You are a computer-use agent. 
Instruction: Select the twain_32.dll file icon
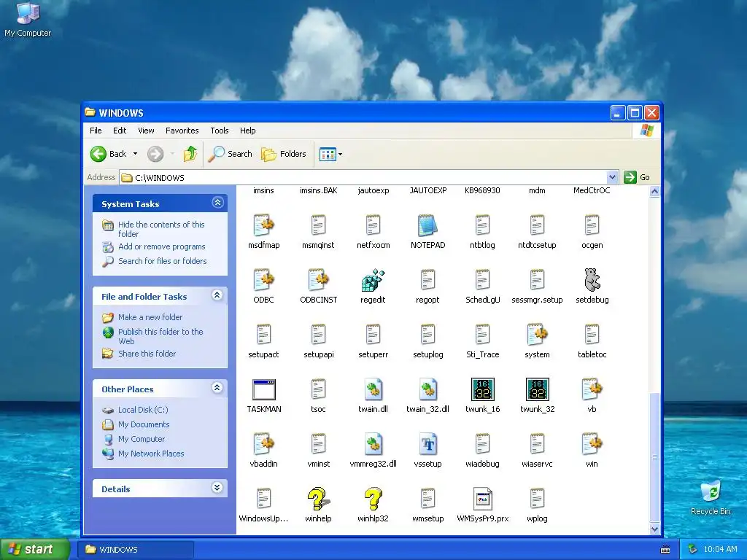point(427,389)
